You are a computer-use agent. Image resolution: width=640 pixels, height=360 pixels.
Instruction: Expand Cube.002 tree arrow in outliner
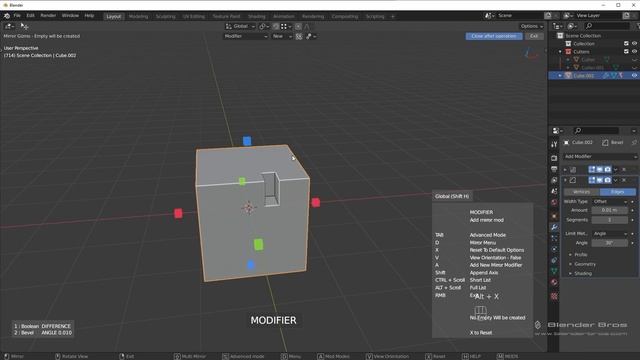pos(560,76)
